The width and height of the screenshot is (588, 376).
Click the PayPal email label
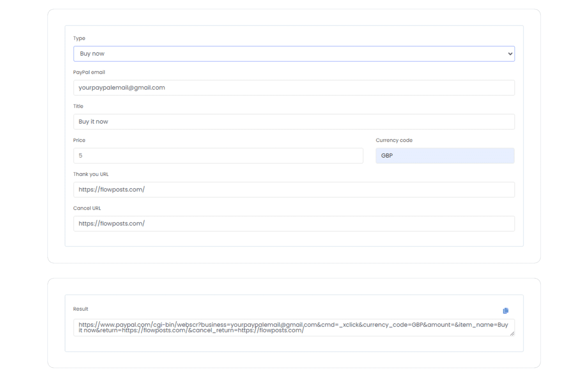point(89,72)
